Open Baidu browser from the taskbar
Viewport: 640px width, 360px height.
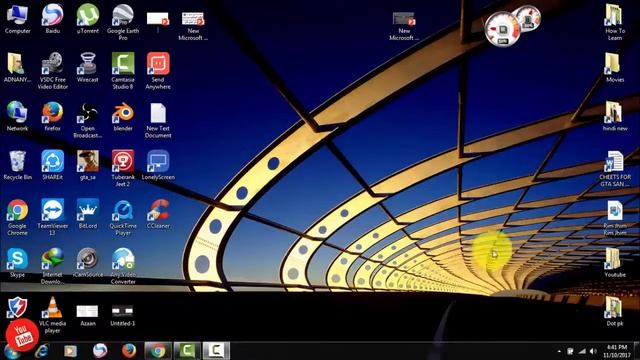point(100,351)
